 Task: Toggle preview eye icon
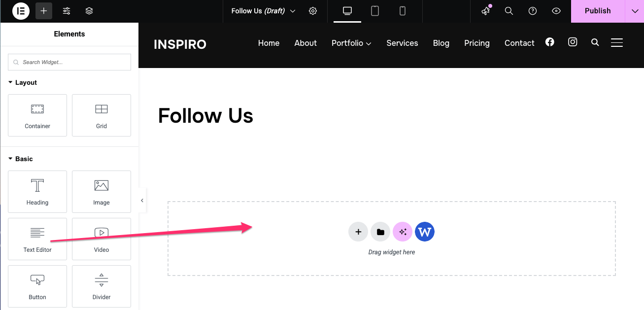[556, 11]
